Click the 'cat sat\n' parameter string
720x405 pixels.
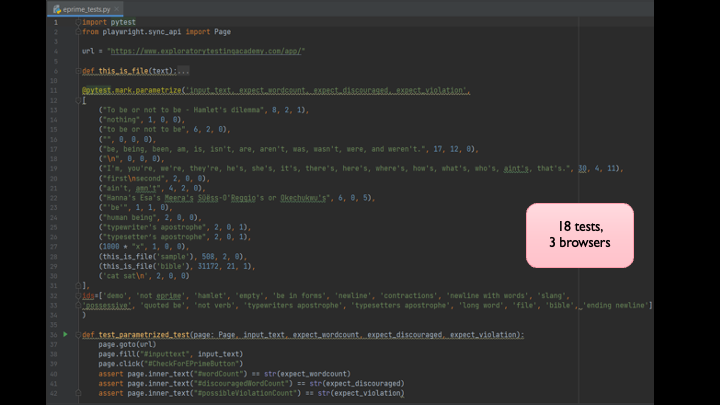pyautogui.click(x=125, y=276)
